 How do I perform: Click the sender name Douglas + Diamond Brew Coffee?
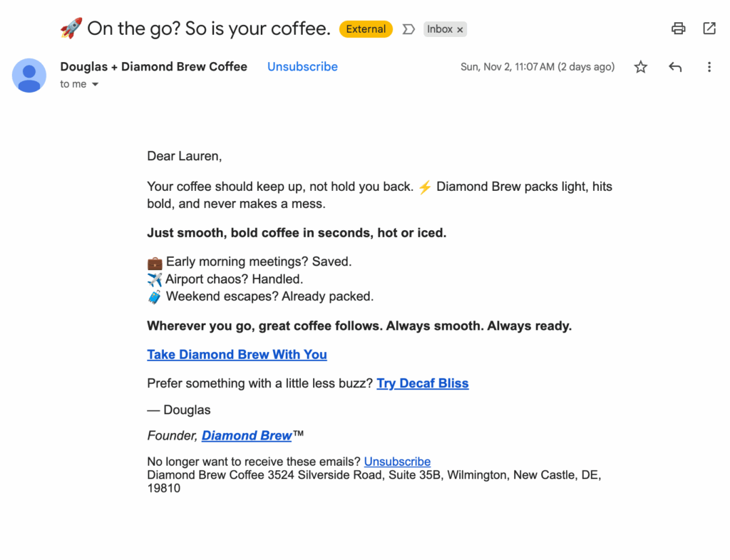153,66
